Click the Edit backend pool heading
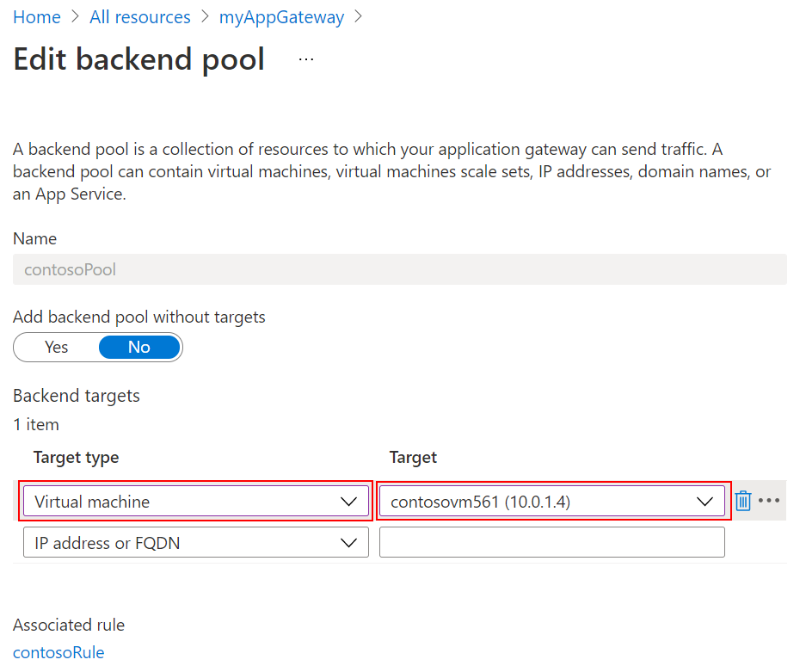 tap(138, 59)
